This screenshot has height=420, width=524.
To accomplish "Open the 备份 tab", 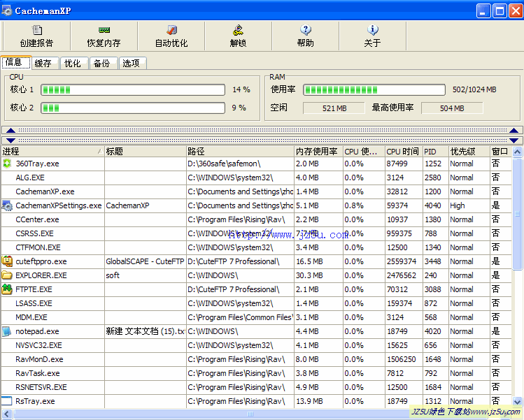I will (x=104, y=63).
